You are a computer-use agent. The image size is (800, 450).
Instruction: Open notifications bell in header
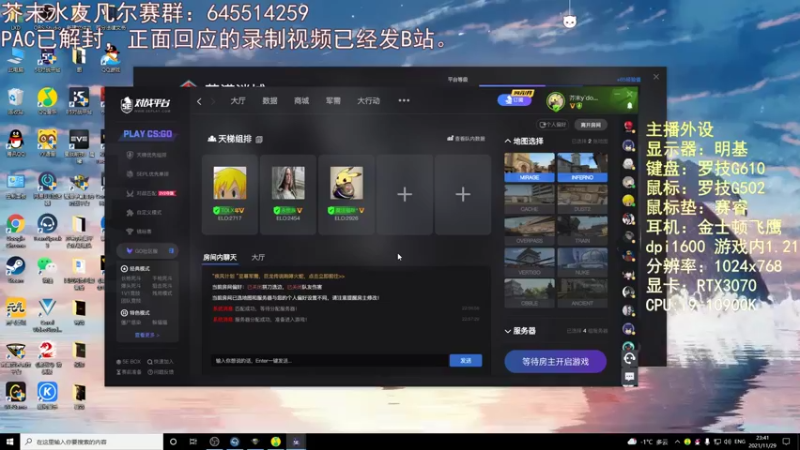click(x=630, y=106)
